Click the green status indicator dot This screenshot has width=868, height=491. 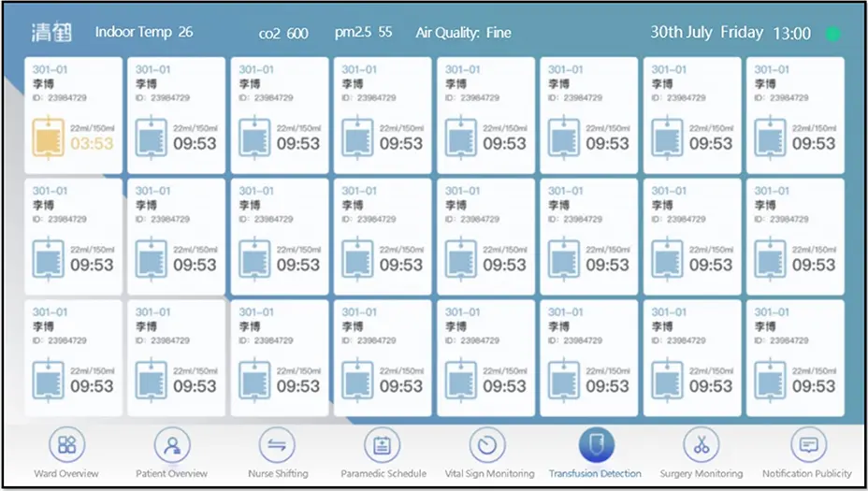832,34
